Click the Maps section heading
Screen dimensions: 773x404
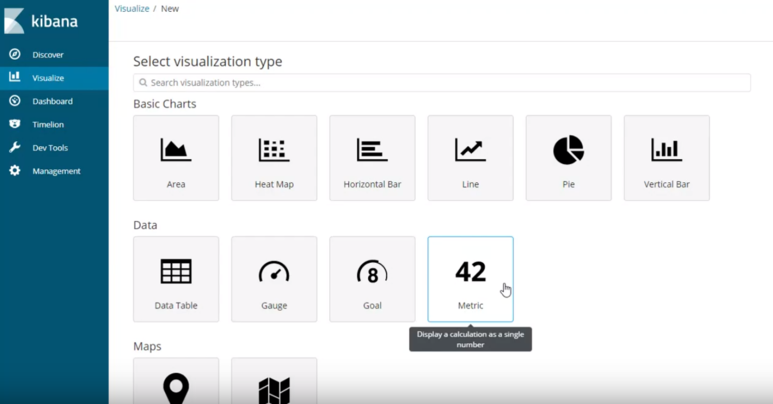147,346
